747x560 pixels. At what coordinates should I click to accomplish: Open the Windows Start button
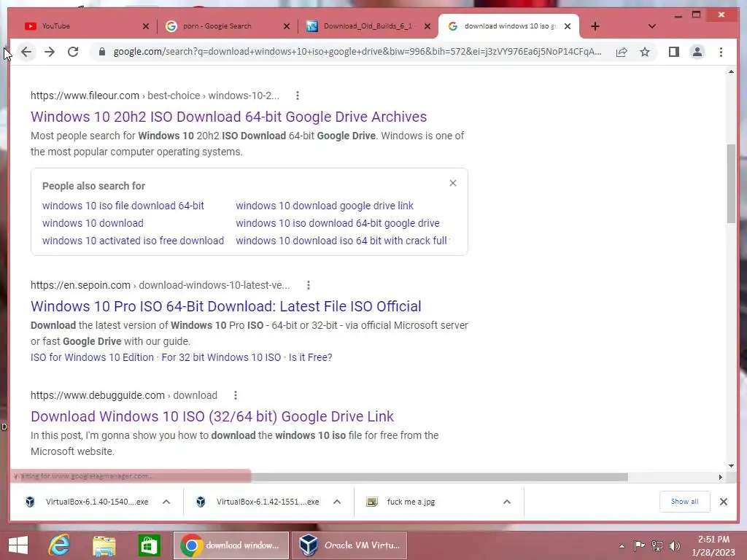pos(18,545)
